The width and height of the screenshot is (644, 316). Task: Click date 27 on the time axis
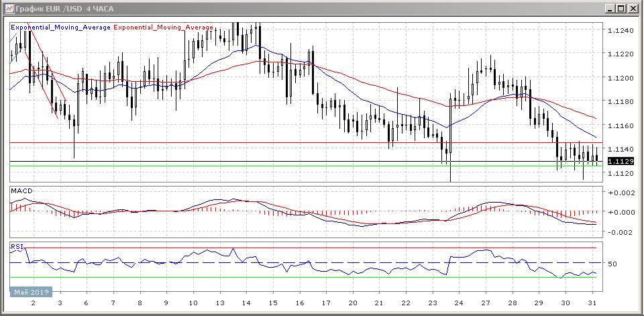click(485, 303)
